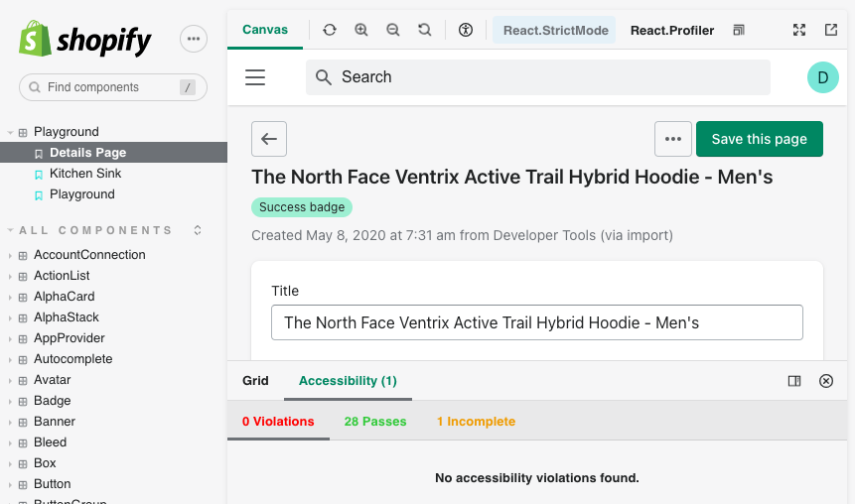Open the Storybook sidebar options ellipsis menu
The height and width of the screenshot is (504, 855).
coord(194,39)
